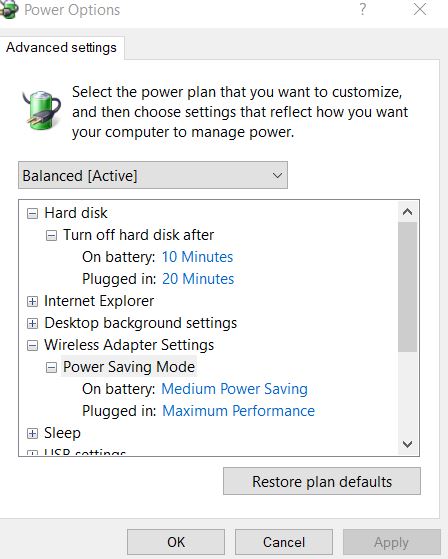The height and width of the screenshot is (559, 448).
Task: Click the settings list scrollbar down arrow
Action: point(407,444)
